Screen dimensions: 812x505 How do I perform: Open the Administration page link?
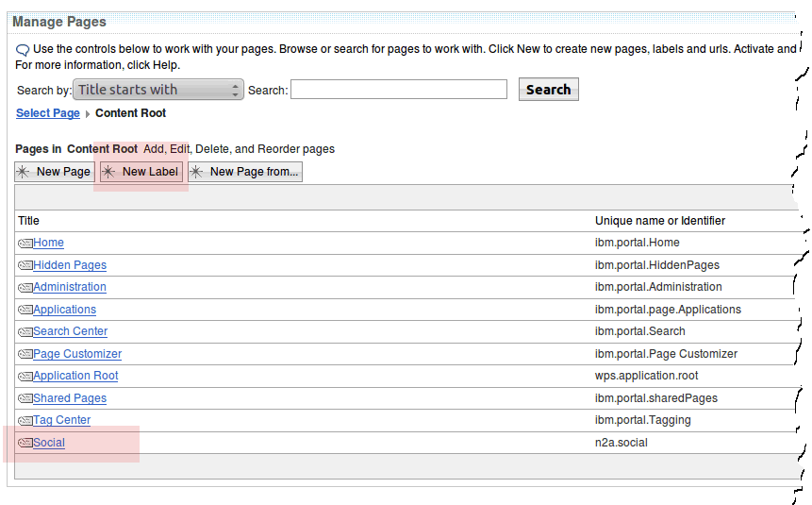tap(70, 287)
